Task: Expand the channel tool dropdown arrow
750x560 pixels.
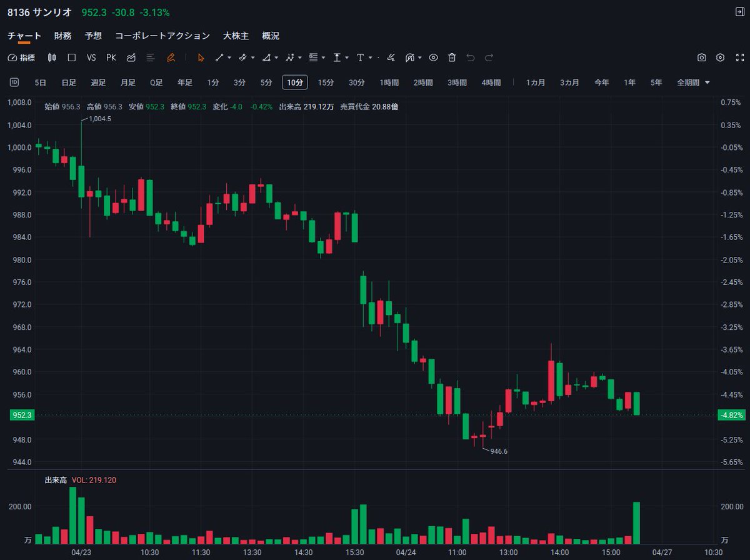Action: point(253,57)
